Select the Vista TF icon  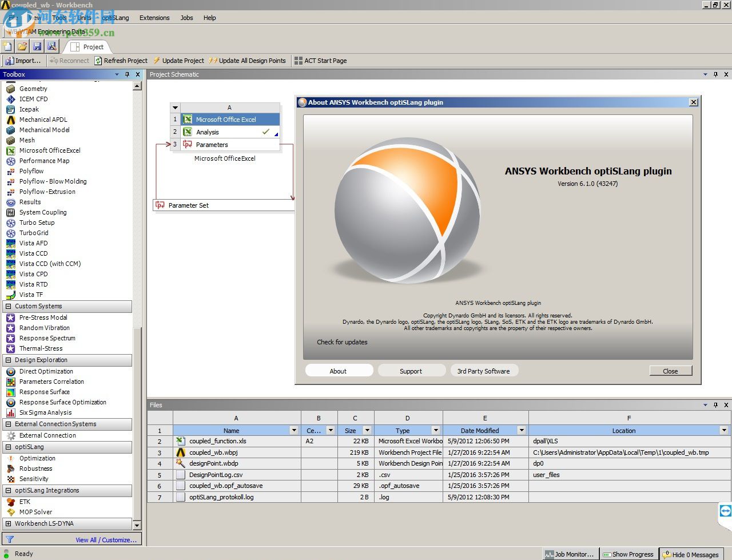11,295
